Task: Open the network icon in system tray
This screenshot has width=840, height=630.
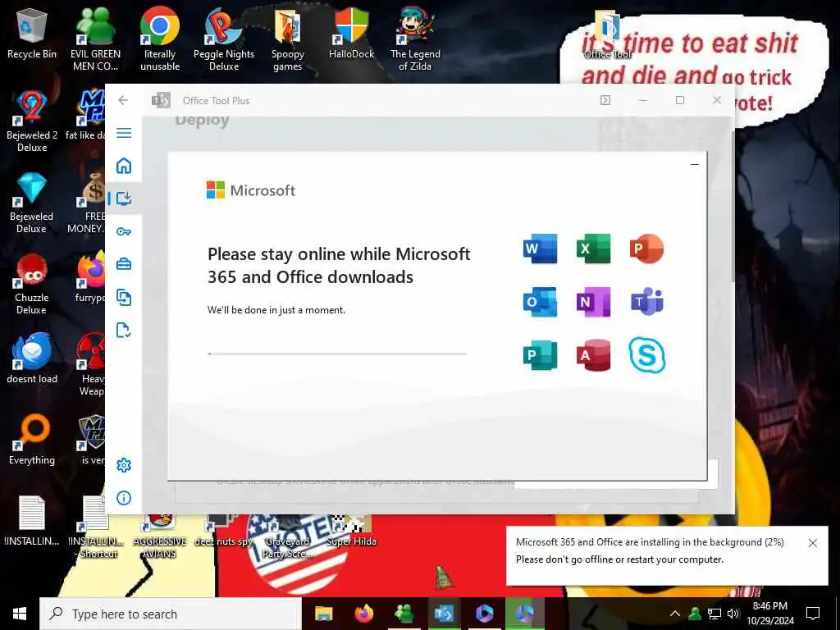Action: pos(714,614)
